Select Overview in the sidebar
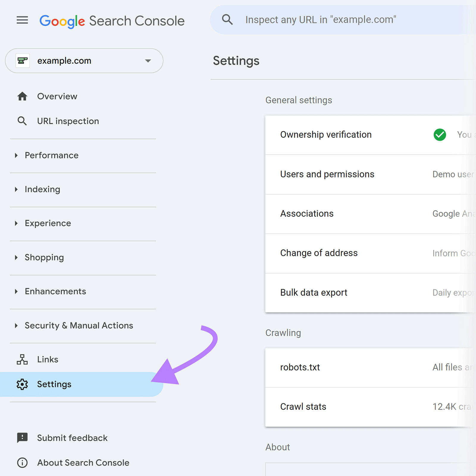Viewport: 476px width, 476px height. [57, 96]
